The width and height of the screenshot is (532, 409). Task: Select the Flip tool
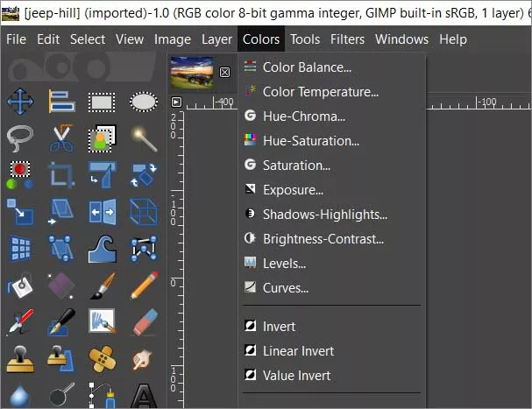[103, 212]
